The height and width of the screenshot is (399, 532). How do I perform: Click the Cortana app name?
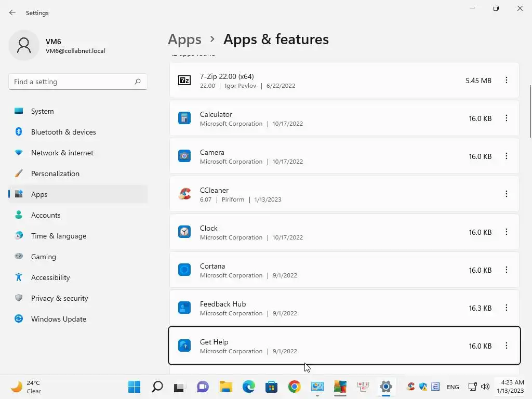click(x=212, y=267)
